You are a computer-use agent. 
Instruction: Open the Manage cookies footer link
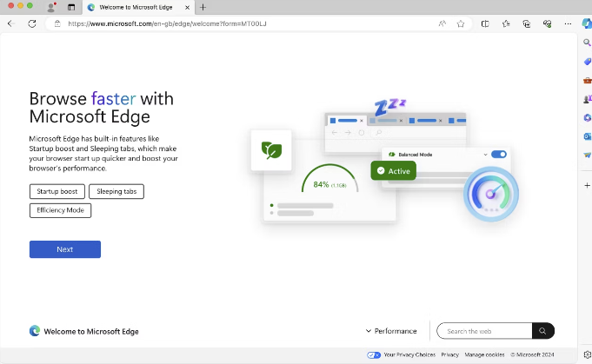[484, 354]
